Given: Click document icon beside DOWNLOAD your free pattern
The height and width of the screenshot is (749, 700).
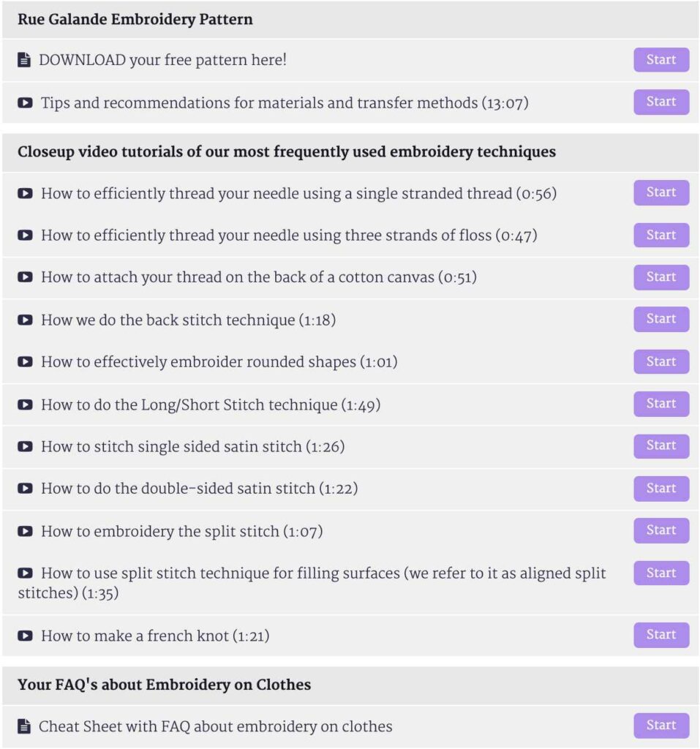Looking at the screenshot, I should [x=24, y=60].
